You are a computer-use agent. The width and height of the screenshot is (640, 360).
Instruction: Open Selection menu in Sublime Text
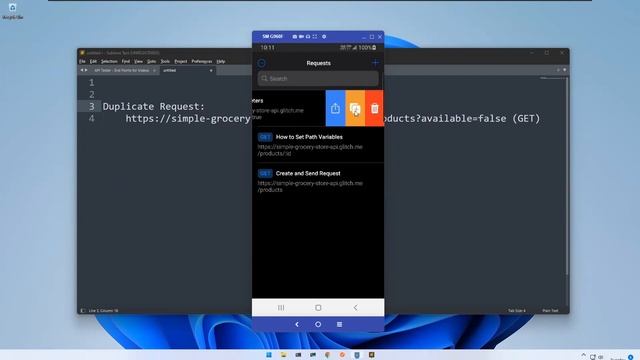(109, 61)
